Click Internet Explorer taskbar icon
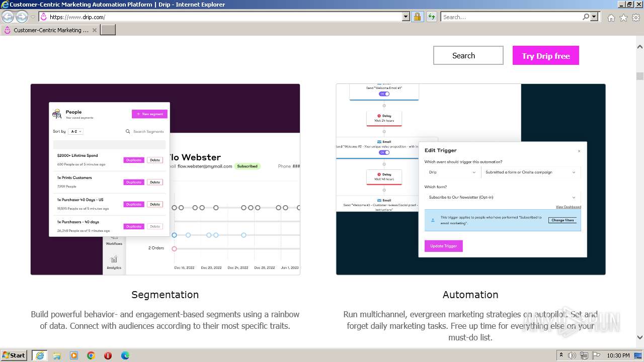 (x=40, y=355)
